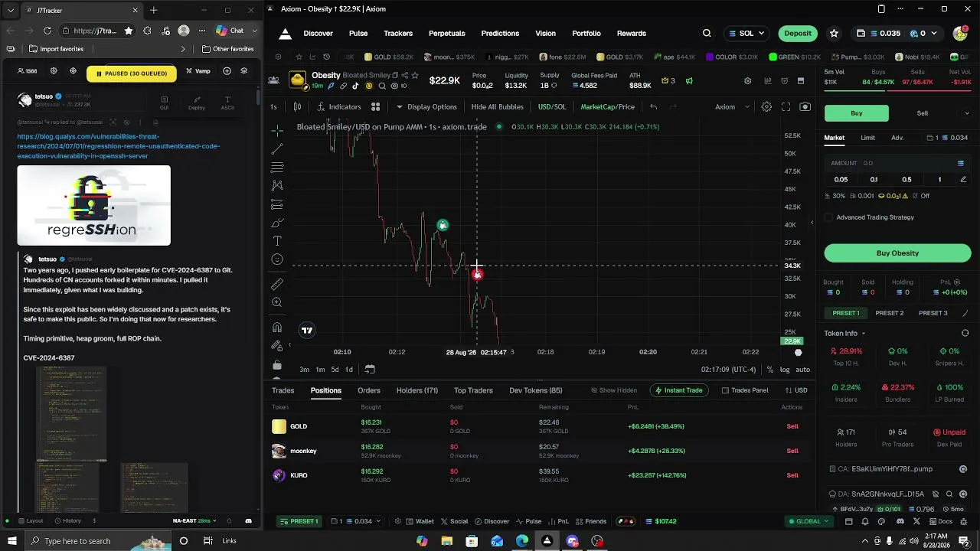Switch between MarketCap/Price display

607,107
